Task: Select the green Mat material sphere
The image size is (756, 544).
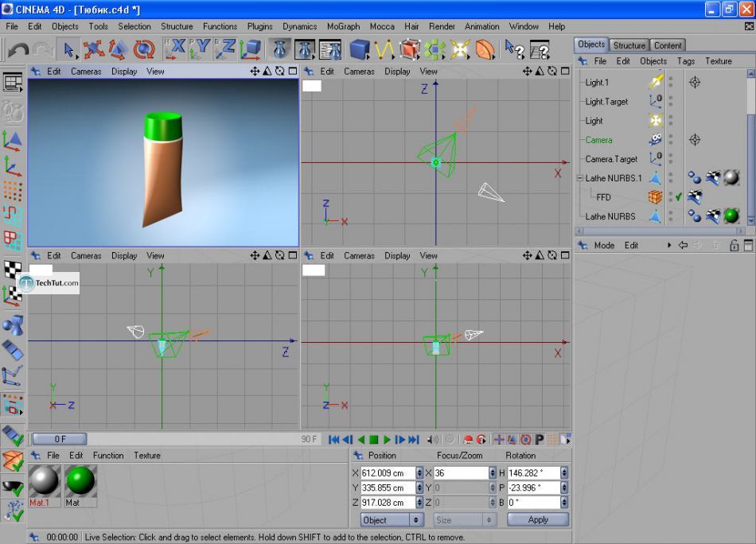Action: pyautogui.click(x=80, y=480)
